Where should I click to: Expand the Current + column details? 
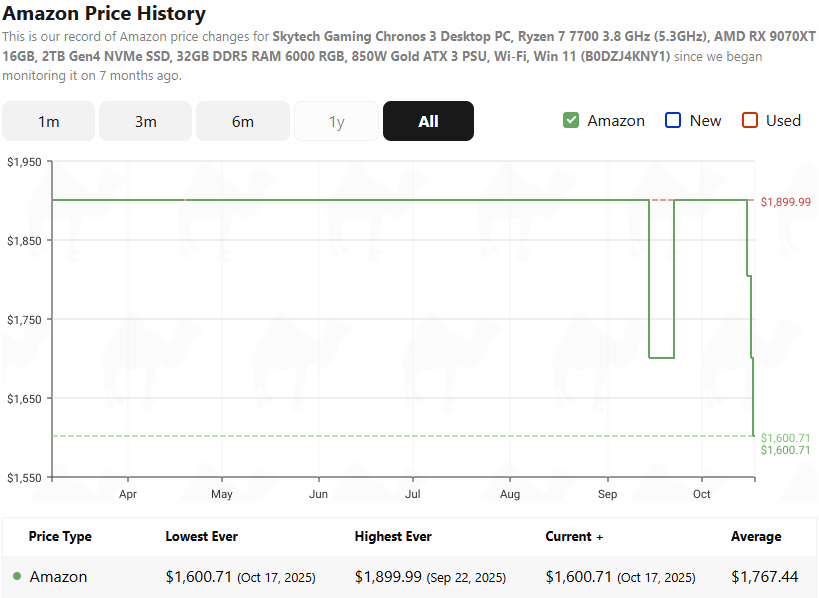pos(573,536)
